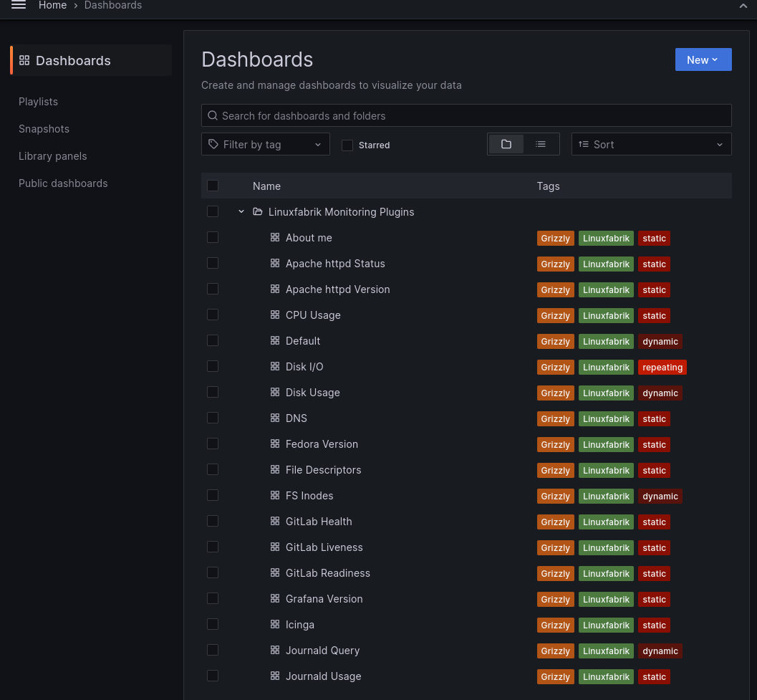Open the Journald Query dashboard
Viewport: 757px width, 700px height.
322,651
